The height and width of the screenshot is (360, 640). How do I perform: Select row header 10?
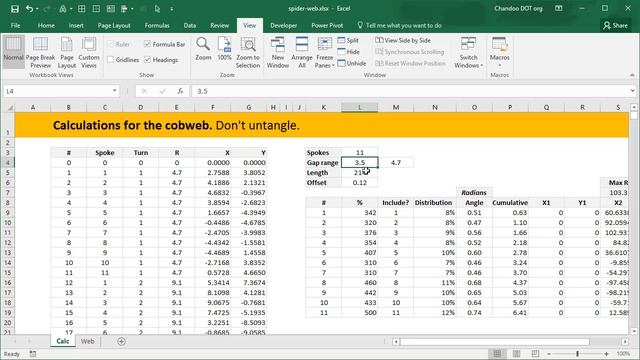point(8,222)
